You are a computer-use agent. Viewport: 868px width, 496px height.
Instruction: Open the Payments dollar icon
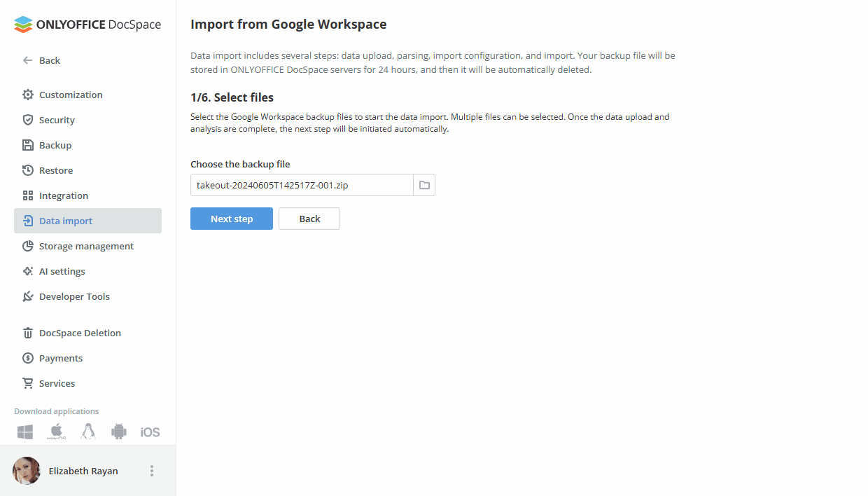[x=27, y=358]
